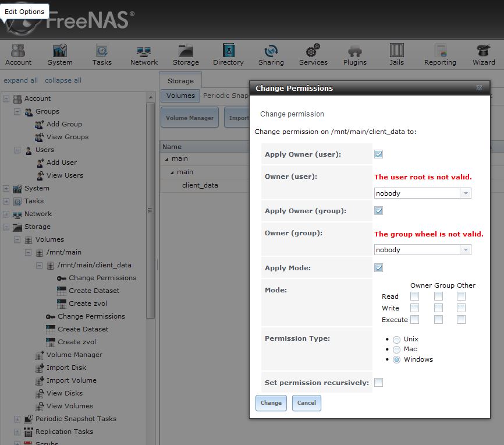Image resolution: width=504 pixels, height=445 pixels.
Task: Collapse the Account tree node
Action: 6,99
